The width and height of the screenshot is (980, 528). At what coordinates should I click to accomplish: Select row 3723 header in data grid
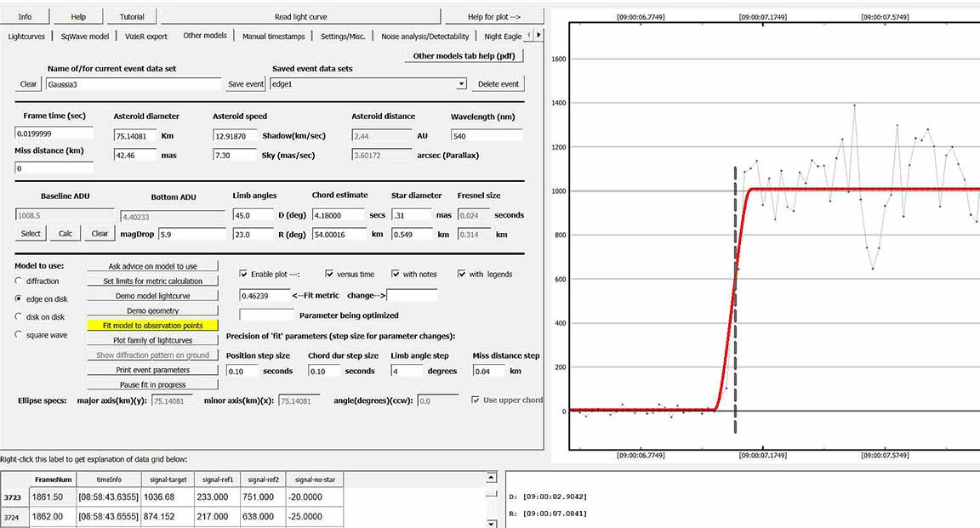[13, 497]
